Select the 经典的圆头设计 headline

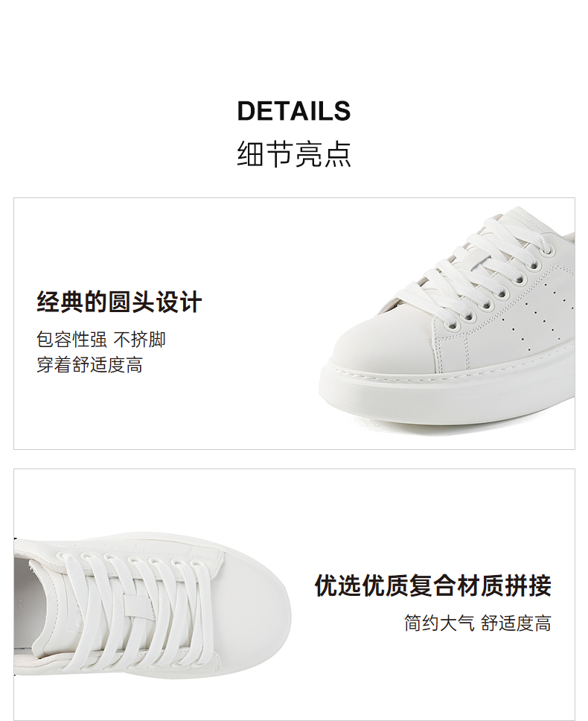(x=119, y=302)
